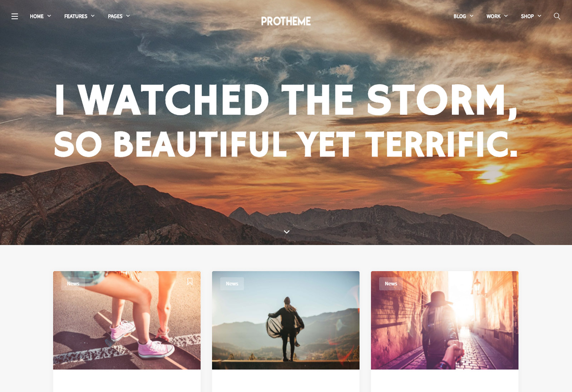This screenshot has height=392, width=572.
Task: Open the search magnifier icon
Action: pos(557,16)
